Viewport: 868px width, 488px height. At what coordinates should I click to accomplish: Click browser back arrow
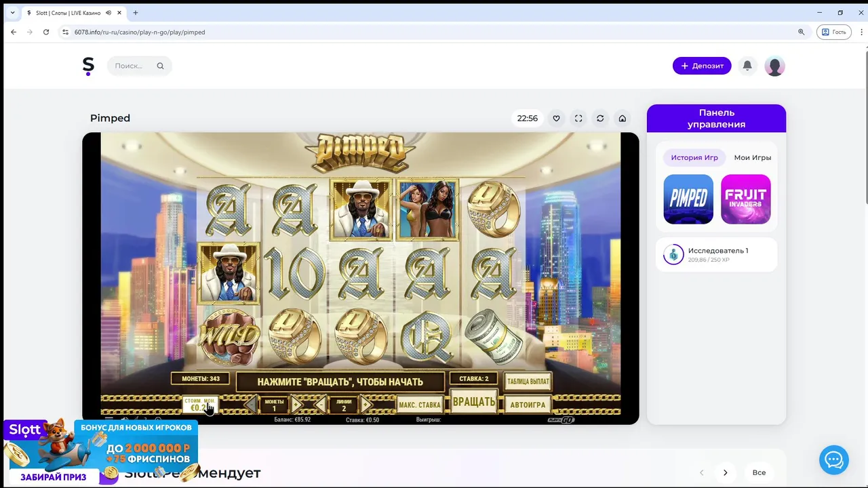(14, 32)
